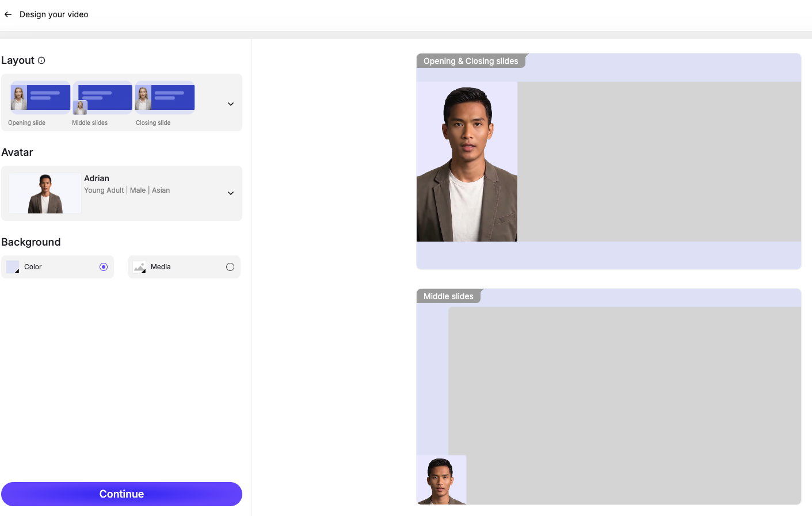The width and height of the screenshot is (812, 516).
Task: Click the small avatar in middle slides preview
Action: [441, 480]
